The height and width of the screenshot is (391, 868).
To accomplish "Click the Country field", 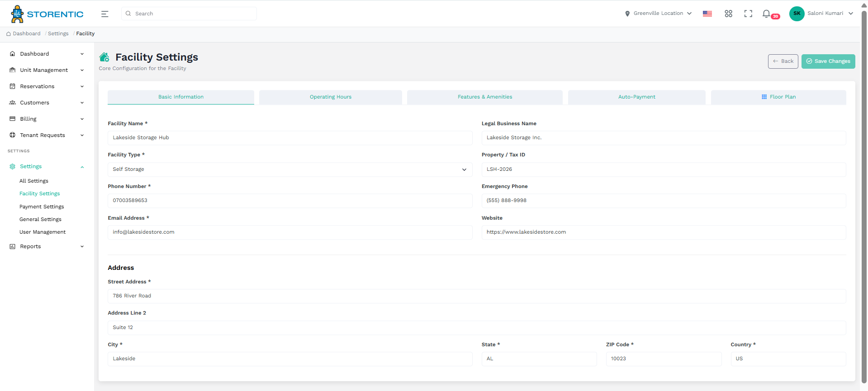I will click(788, 359).
